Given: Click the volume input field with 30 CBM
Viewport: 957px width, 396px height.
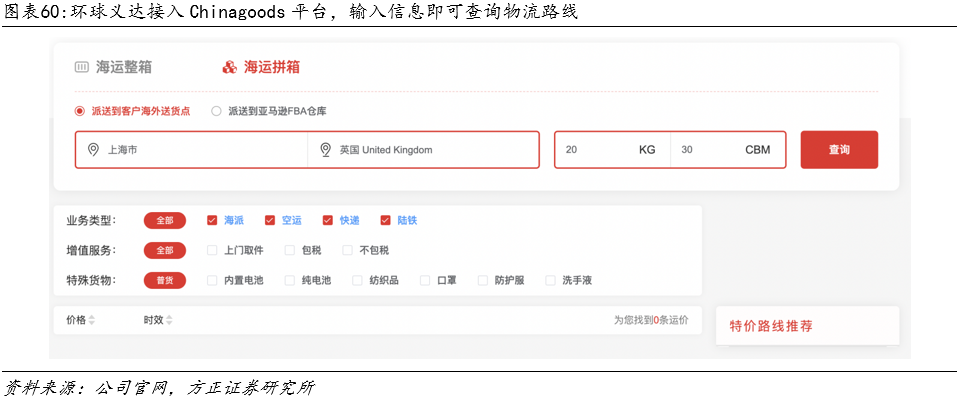Looking at the screenshot, I should (x=728, y=149).
